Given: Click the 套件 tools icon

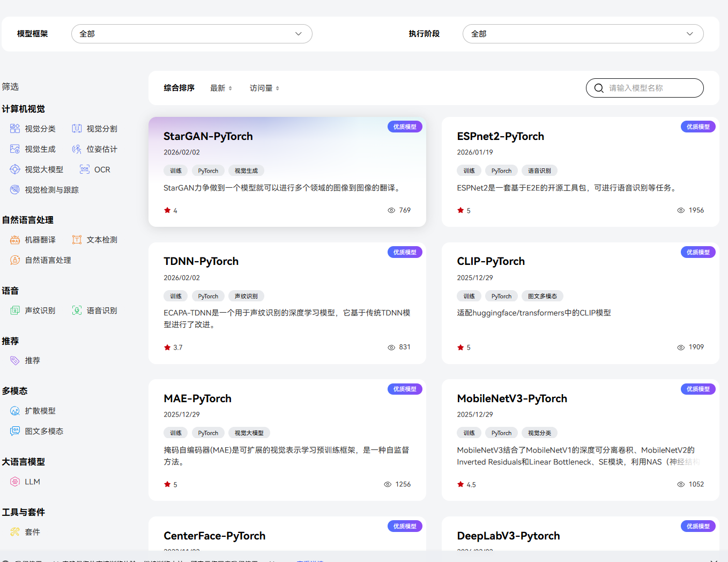Looking at the screenshot, I should click(x=15, y=532).
